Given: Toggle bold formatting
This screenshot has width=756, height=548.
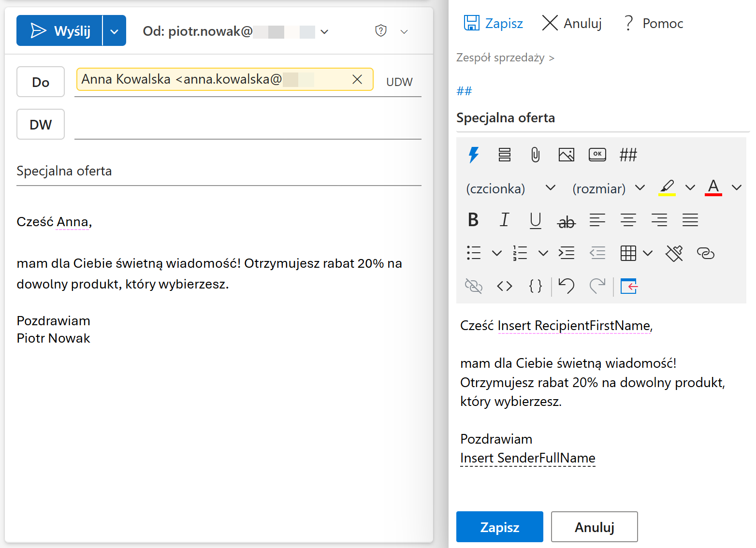Looking at the screenshot, I should (473, 220).
